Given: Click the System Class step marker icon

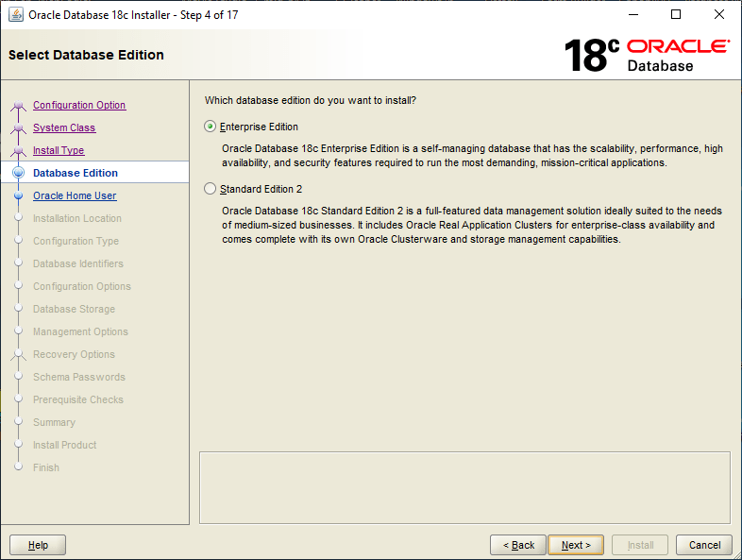Looking at the screenshot, I should pyautogui.click(x=19, y=127).
